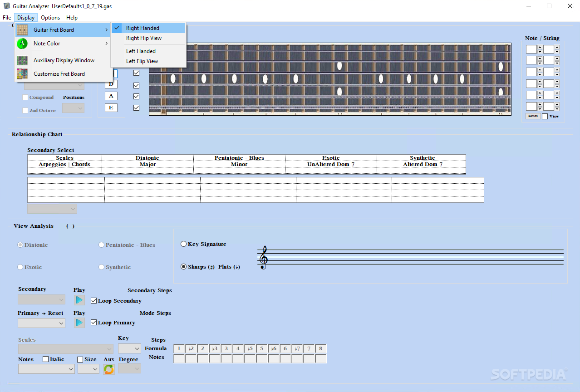Click formula step button 1
This screenshot has width=580, height=392.
tap(179, 349)
